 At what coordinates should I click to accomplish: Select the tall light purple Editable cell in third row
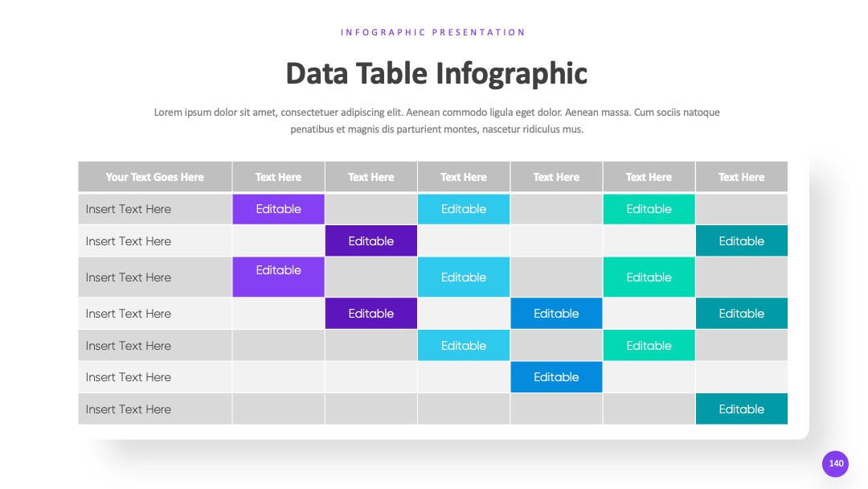pyautogui.click(x=278, y=277)
